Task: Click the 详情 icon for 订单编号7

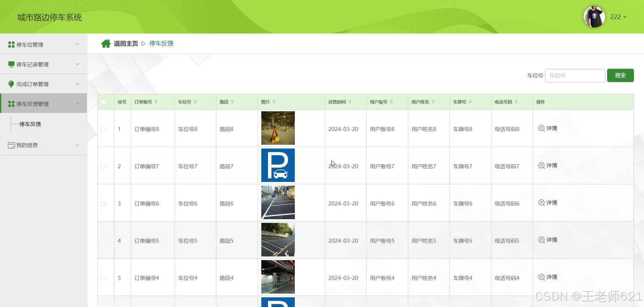Action: click(x=541, y=166)
